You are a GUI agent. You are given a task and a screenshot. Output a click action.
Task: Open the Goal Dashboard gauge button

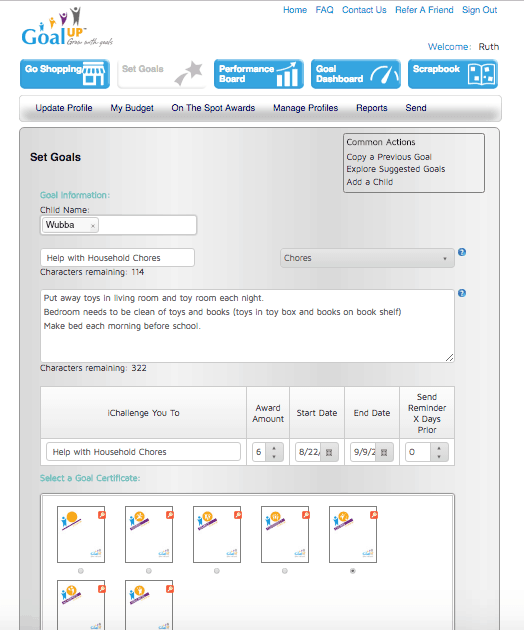coord(356,74)
